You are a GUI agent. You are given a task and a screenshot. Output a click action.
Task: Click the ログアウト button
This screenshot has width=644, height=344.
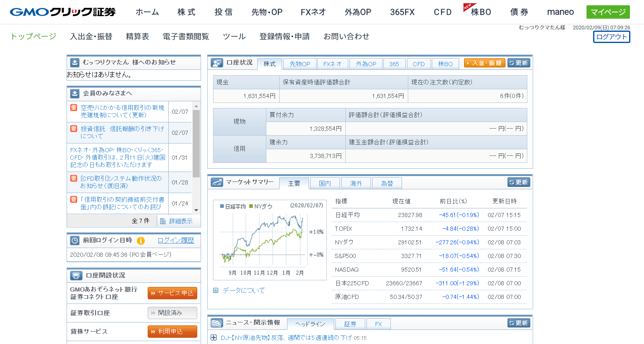point(612,37)
